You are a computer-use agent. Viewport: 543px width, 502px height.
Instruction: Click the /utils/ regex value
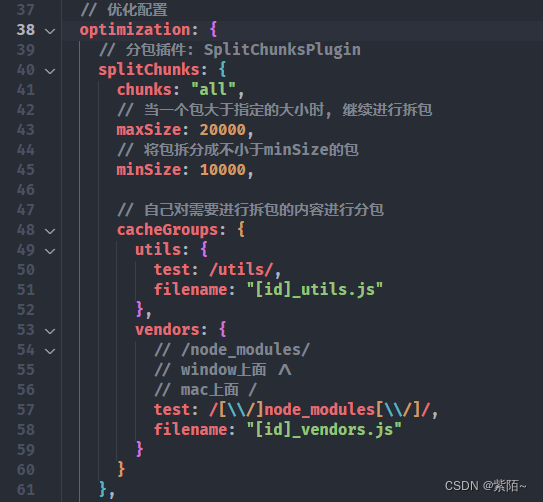pos(241,270)
